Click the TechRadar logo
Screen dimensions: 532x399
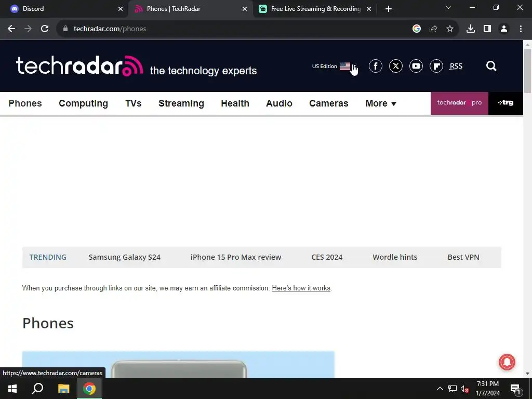79,66
